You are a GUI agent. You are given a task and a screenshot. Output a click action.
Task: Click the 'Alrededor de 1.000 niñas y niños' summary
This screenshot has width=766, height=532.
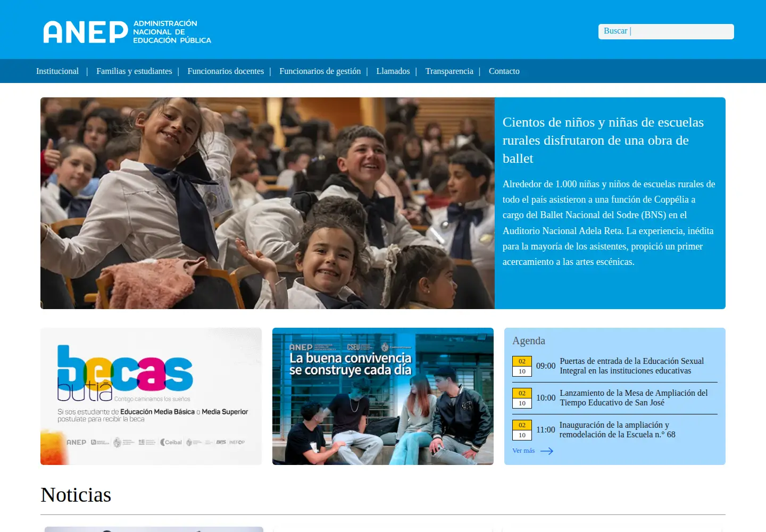tap(609, 223)
